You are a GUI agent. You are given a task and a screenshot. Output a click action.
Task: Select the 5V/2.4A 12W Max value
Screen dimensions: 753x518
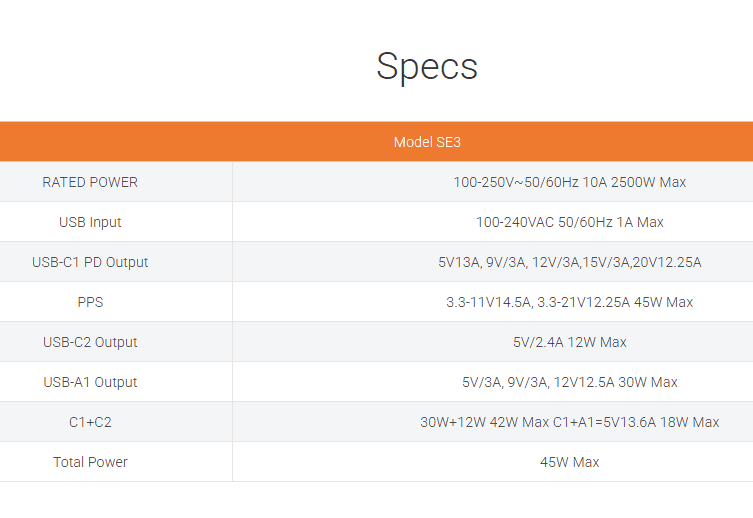coord(569,342)
